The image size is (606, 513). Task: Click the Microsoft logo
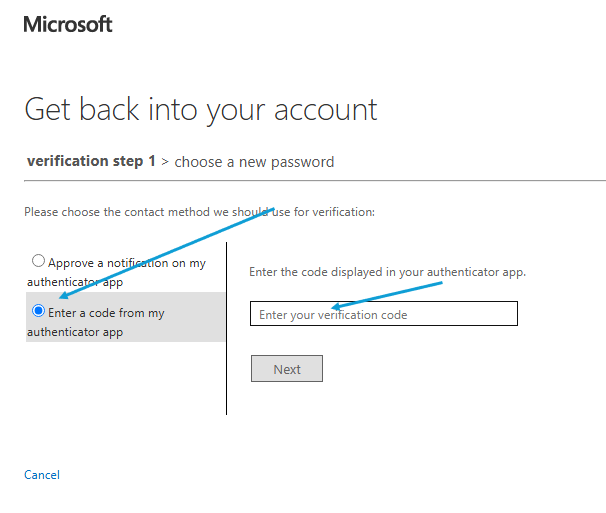coord(68,24)
